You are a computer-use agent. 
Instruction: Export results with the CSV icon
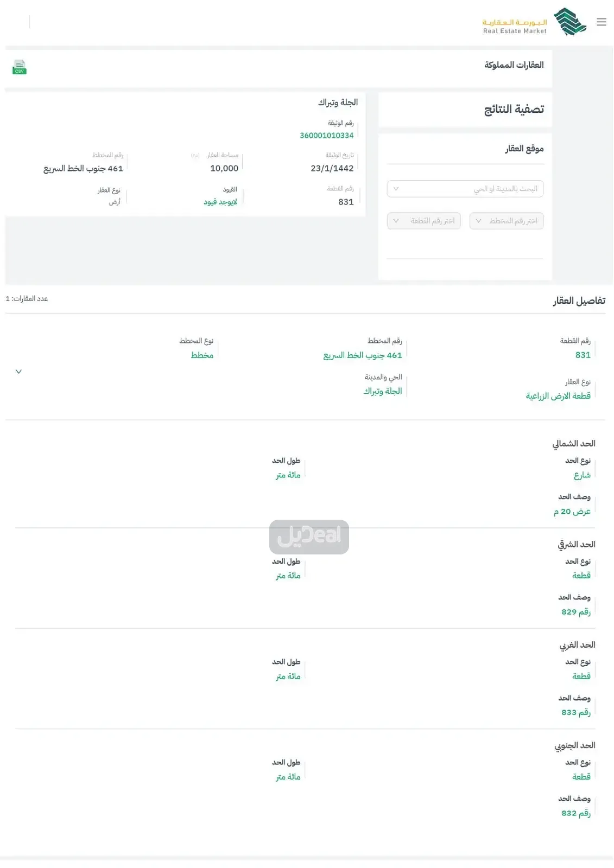tap(20, 67)
